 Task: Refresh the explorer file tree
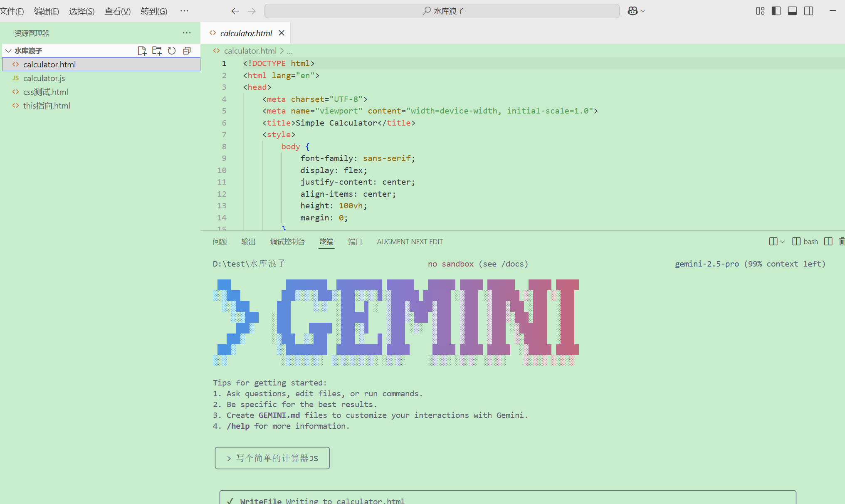172,51
